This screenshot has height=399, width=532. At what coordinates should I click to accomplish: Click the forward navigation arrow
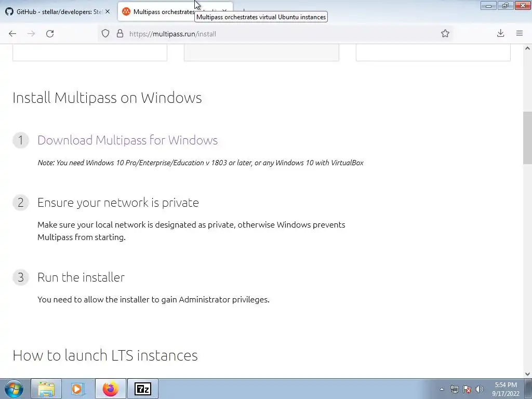(x=31, y=34)
